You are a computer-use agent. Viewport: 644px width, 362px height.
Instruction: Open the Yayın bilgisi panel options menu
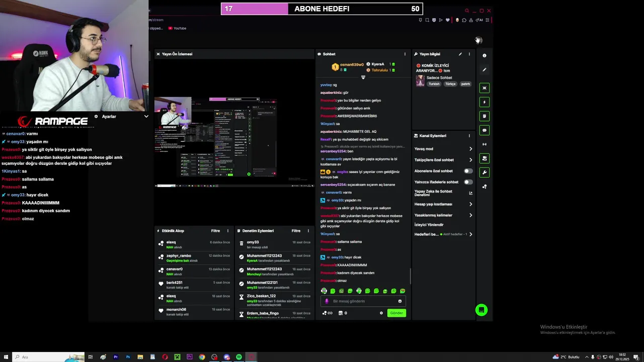tap(469, 54)
